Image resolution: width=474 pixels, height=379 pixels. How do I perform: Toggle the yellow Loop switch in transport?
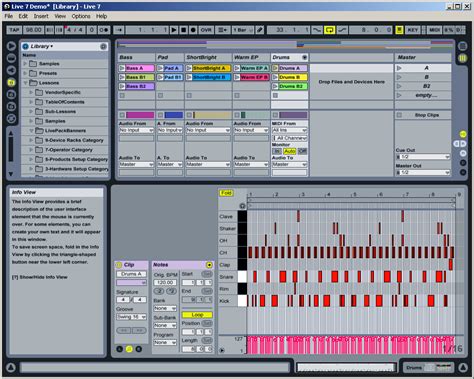coord(329,30)
